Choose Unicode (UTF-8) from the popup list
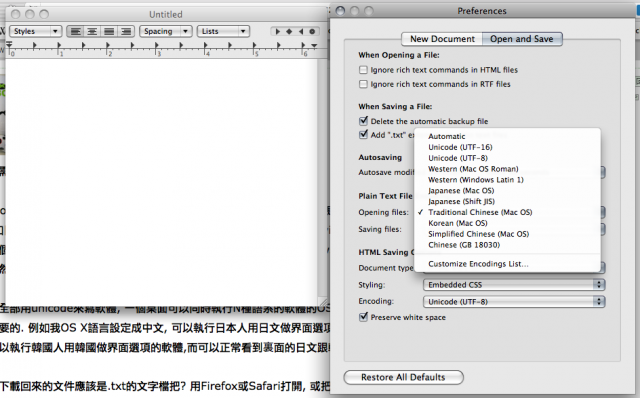Image resolution: width=640 pixels, height=398 pixels. [x=507, y=158]
